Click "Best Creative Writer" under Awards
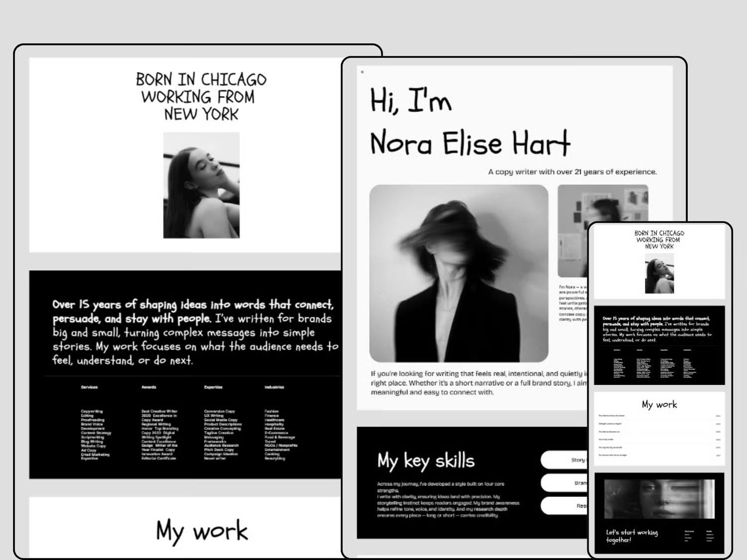The image size is (747, 560). 159,411
